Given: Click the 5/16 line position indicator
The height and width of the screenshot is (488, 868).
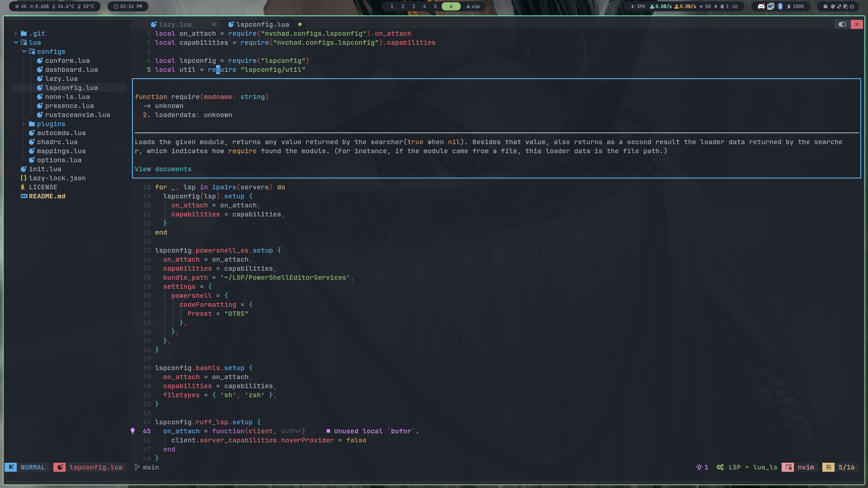Looking at the screenshot, I should [x=840, y=467].
